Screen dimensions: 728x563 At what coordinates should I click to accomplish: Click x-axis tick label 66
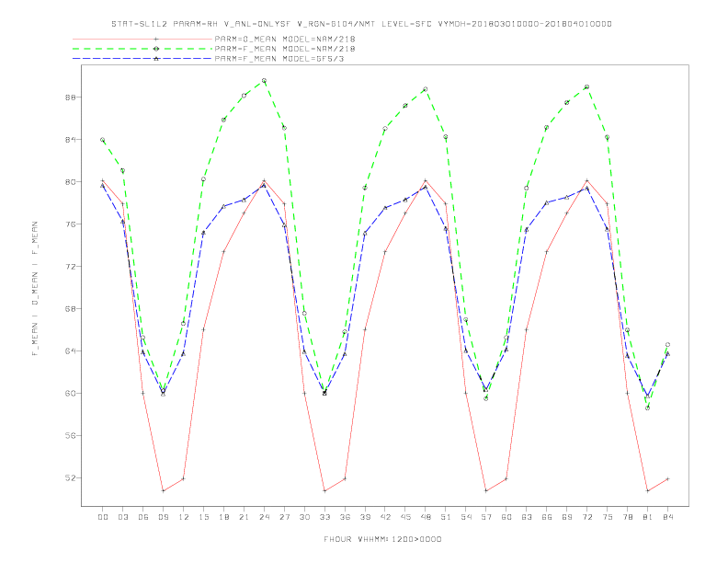(547, 517)
